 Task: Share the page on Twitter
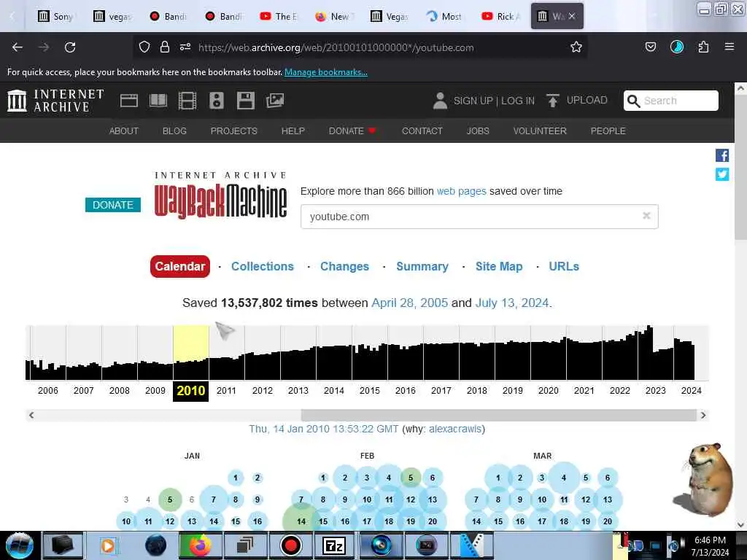(721, 174)
